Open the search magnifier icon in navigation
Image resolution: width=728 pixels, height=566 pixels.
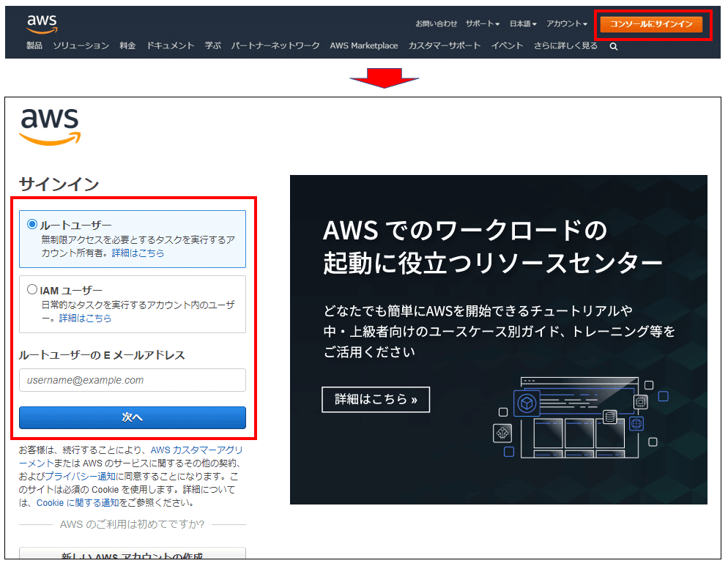pyautogui.click(x=613, y=46)
